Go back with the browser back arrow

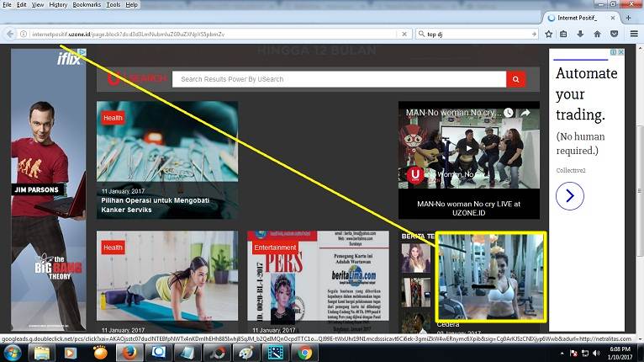(10, 35)
